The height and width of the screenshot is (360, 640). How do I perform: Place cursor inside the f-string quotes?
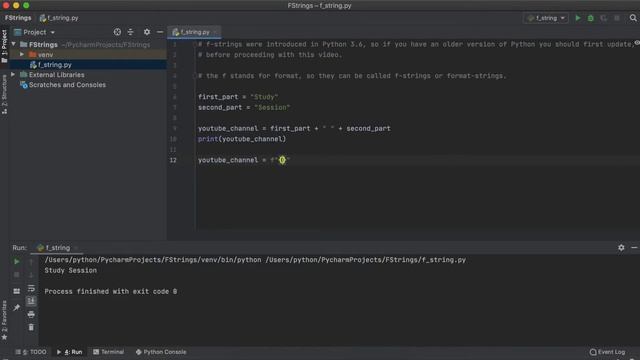[282, 160]
